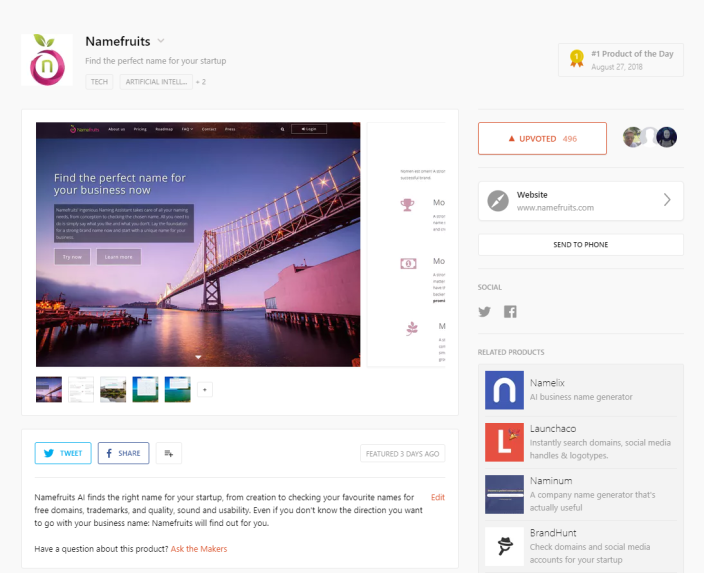View the dark-background upvoter avatar
This screenshot has height=573, width=704.
coord(666,137)
